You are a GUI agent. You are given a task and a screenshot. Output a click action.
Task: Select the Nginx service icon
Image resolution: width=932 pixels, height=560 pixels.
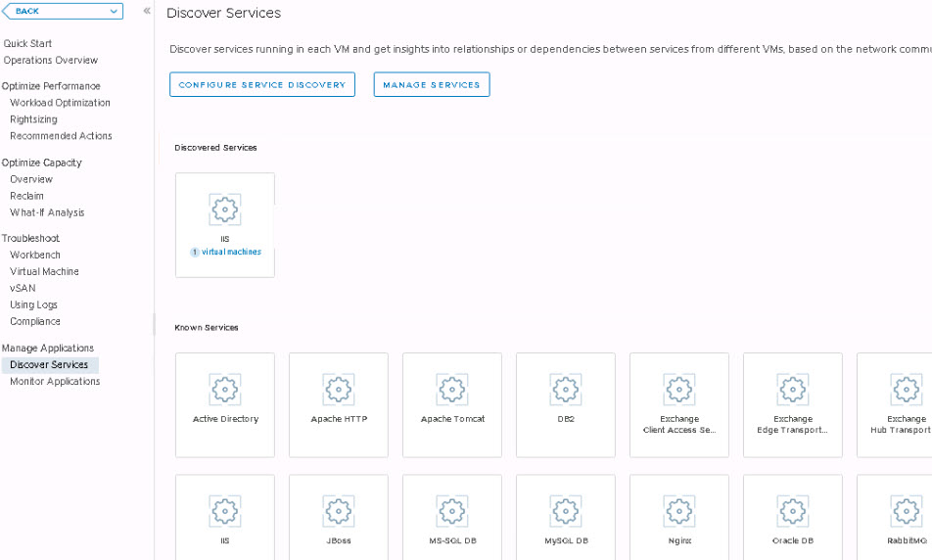679,511
